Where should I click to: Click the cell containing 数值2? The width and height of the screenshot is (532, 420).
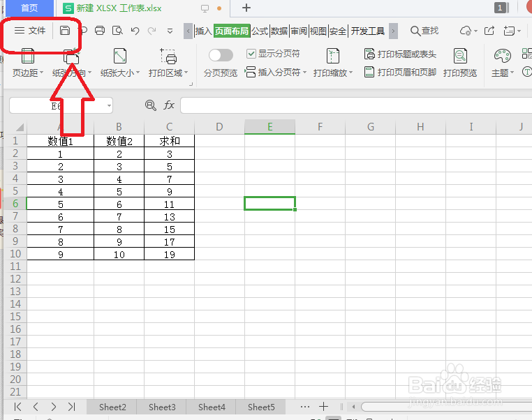coord(119,141)
